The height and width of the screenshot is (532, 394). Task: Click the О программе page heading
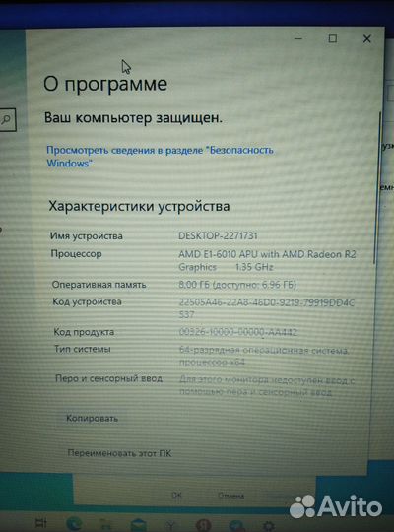coord(105,84)
